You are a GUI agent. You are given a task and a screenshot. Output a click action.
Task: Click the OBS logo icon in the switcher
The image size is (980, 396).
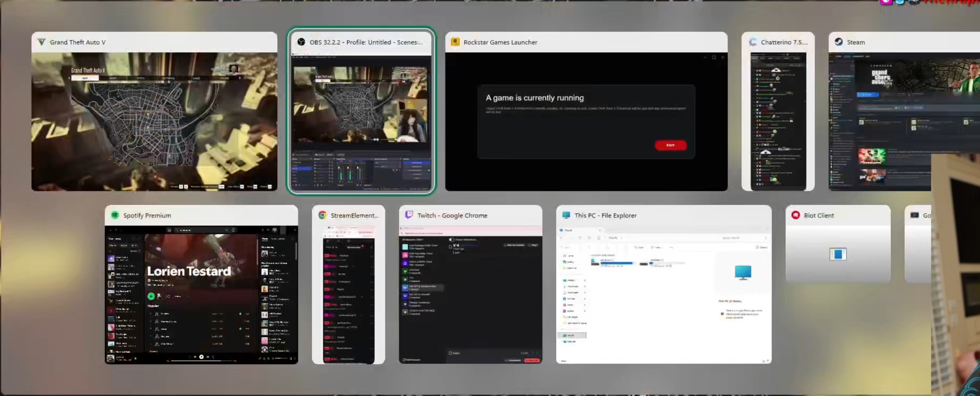pyautogui.click(x=301, y=42)
